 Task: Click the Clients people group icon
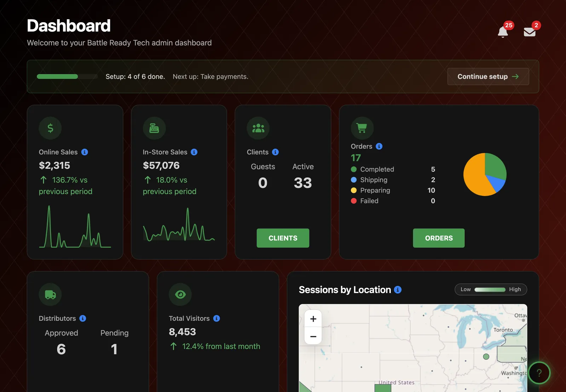click(258, 128)
